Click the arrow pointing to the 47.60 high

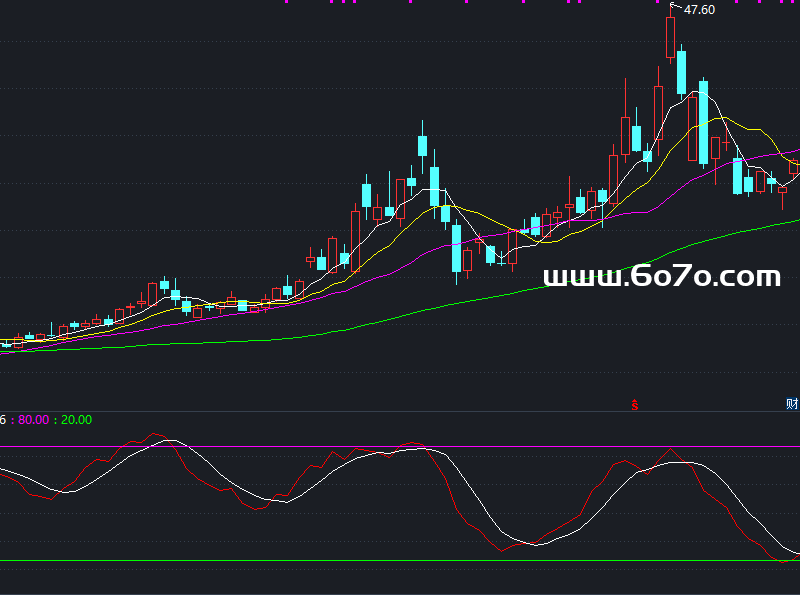click(x=675, y=8)
